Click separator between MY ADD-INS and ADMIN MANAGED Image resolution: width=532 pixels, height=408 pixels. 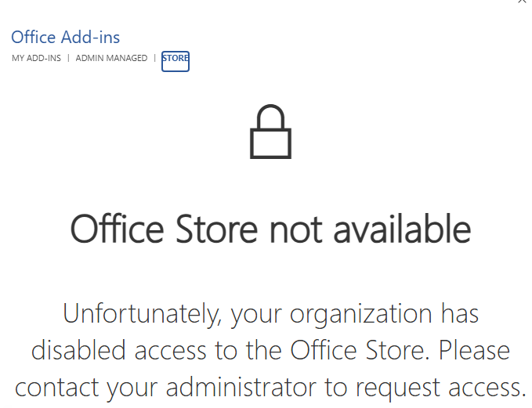click(68, 59)
